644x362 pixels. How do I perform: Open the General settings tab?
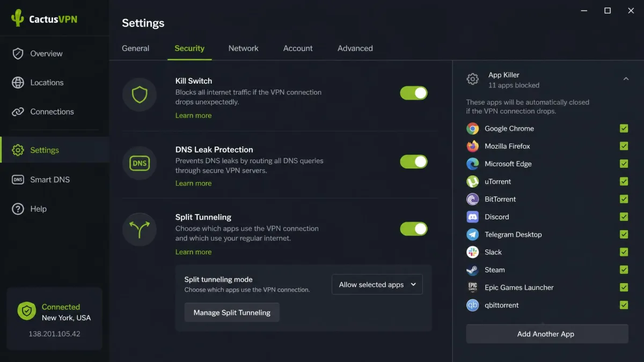[136, 48]
